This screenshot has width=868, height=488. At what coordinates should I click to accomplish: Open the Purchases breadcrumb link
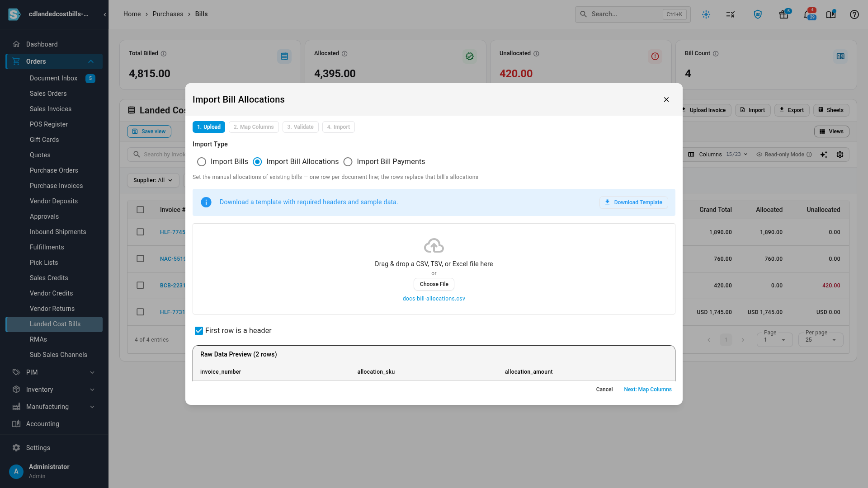(168, 14)
